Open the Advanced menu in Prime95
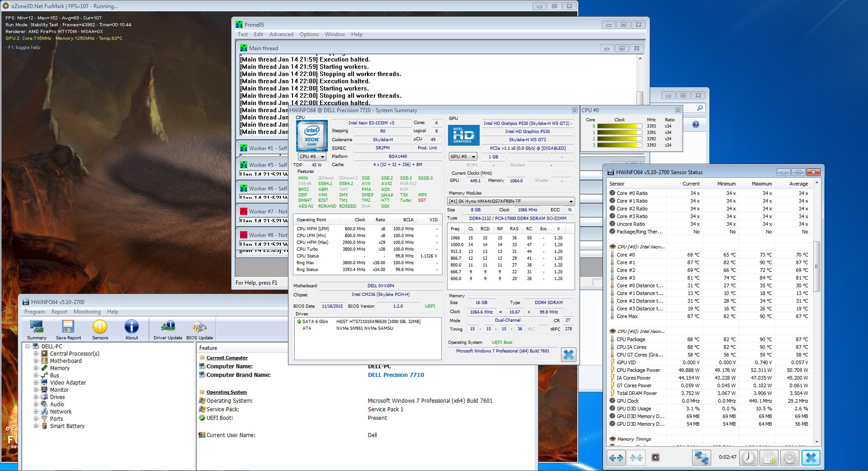 tap(281, 34)
